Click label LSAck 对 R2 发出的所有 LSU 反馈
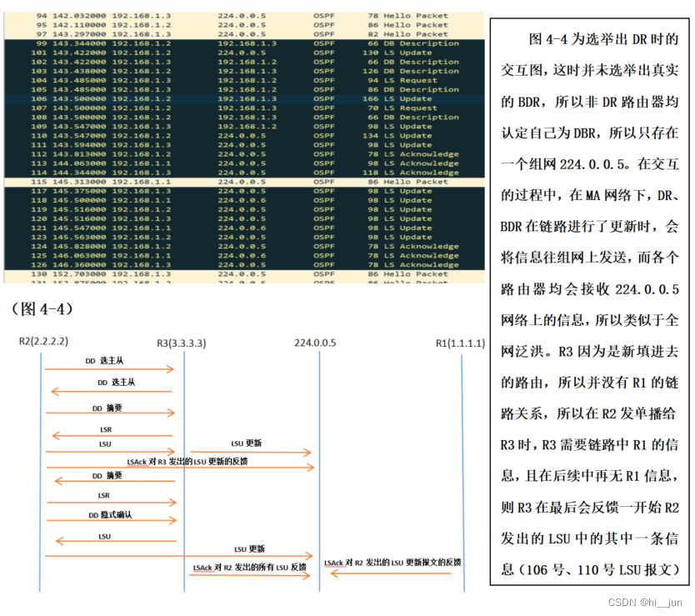Screen dimensions: 695x616 (x=249, y=568)
